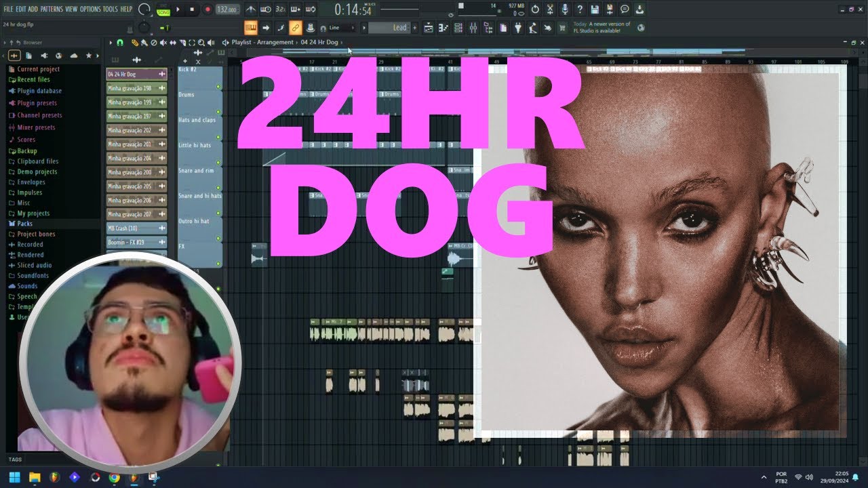Open the Playlist view icon
Screen dimensions: 868x488
coord(429,28)
